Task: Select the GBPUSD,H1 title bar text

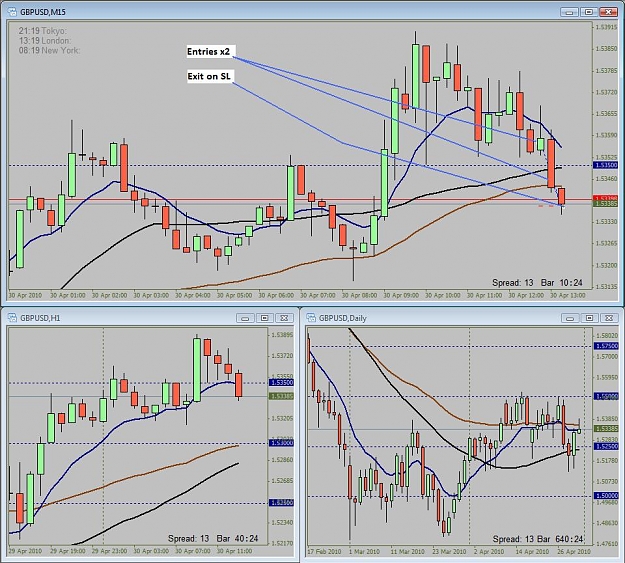Action: (x=40, y=318)
